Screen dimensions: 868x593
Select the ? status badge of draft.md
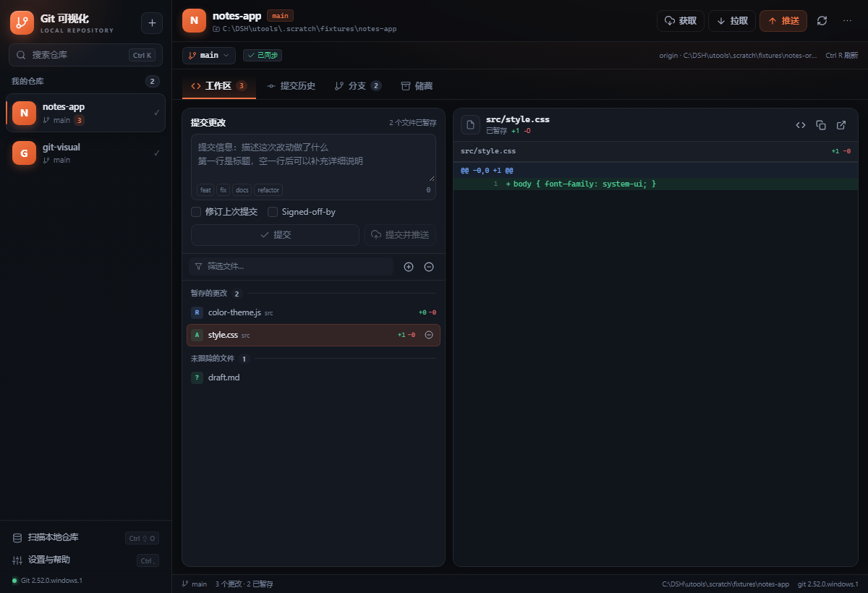tap(197, 377)
